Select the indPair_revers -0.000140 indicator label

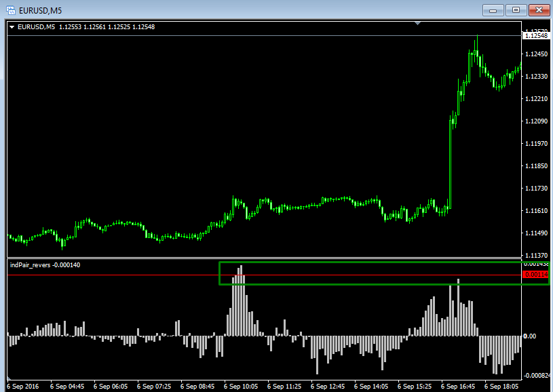45,264
